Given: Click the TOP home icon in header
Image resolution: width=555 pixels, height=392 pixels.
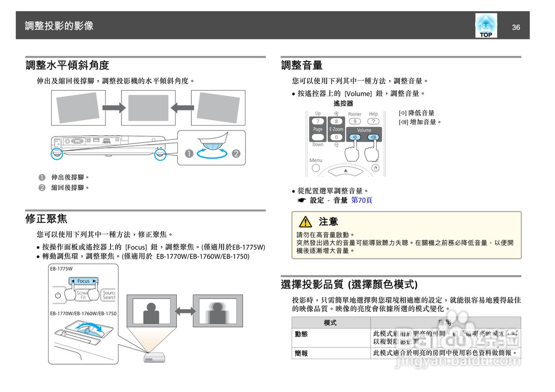Looking at the screenshot, I should pyautogui.click(x=486, y=26).
